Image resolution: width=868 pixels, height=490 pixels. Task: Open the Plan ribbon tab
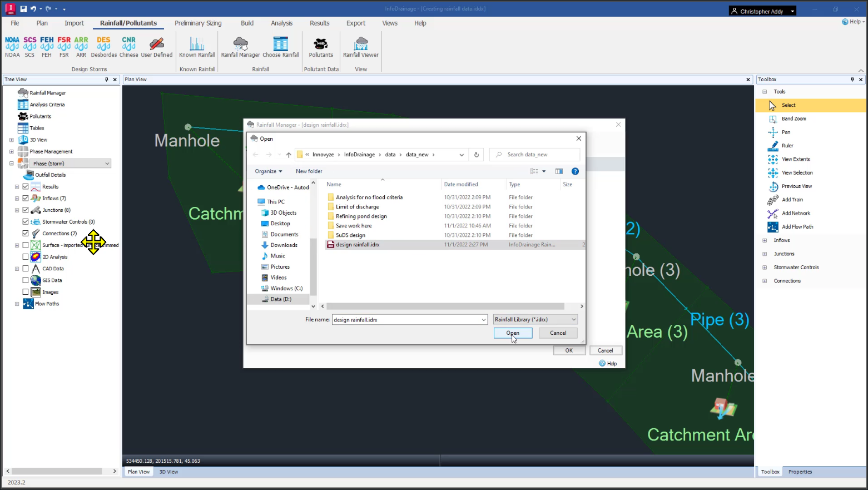[42, 23]
